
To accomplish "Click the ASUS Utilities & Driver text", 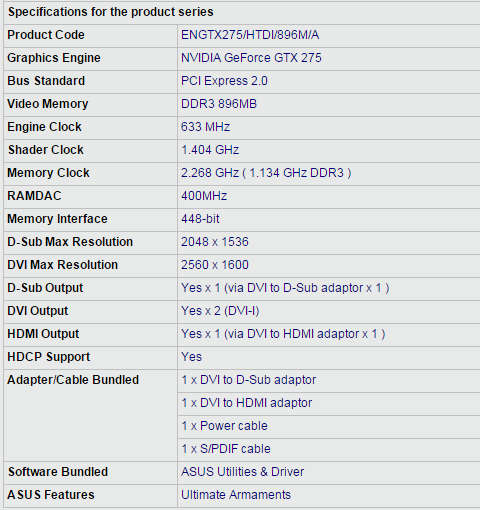I will pyautogui.click(x=243, y=472).
